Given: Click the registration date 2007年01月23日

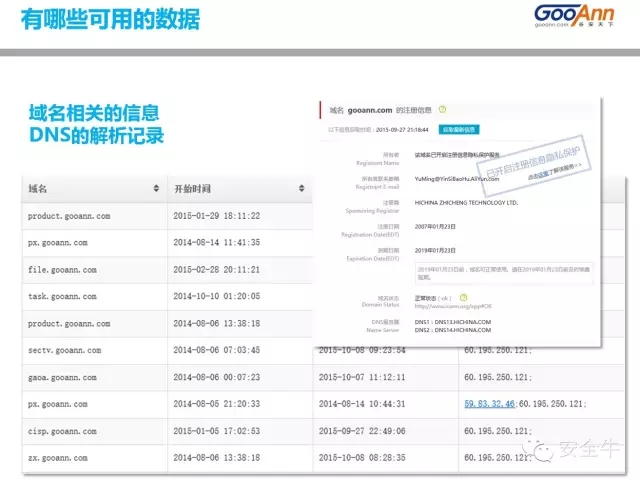Looking at the screenshot, I should pyautogui.click(x=435, y=227).
